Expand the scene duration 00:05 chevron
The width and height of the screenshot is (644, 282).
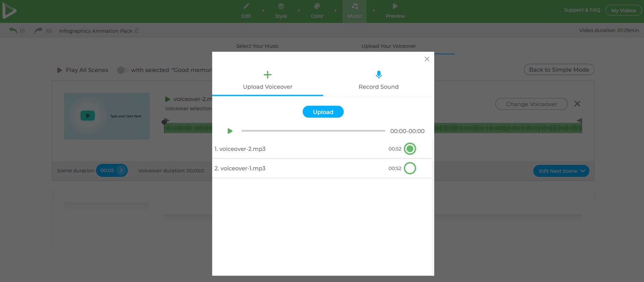pyautogui.click(x=121, y=170)
